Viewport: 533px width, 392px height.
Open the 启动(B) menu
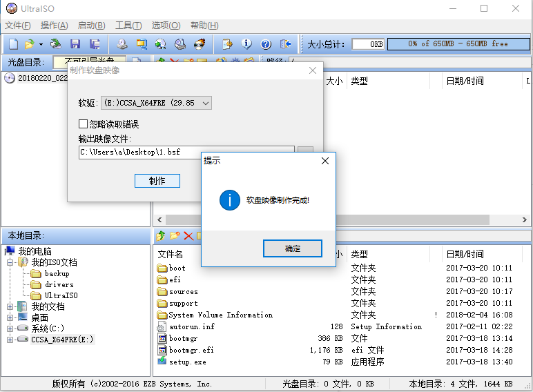click(x=91, y=26)
